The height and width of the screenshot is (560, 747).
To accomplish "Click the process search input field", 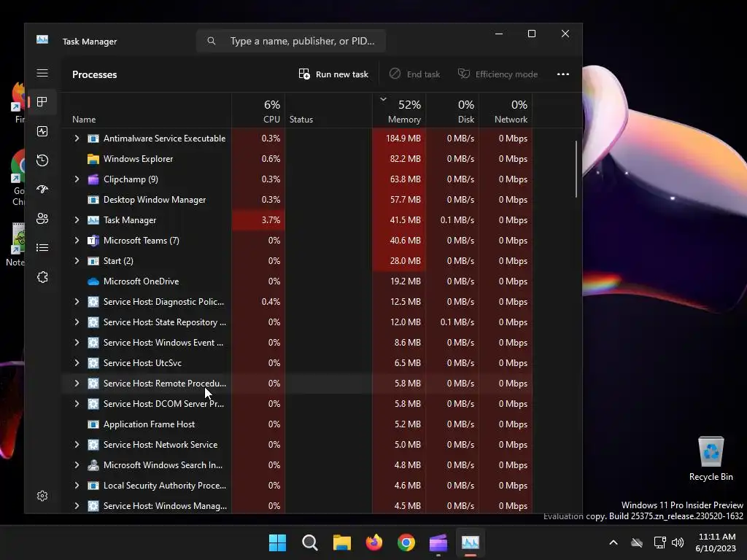I will coord(291,41).
